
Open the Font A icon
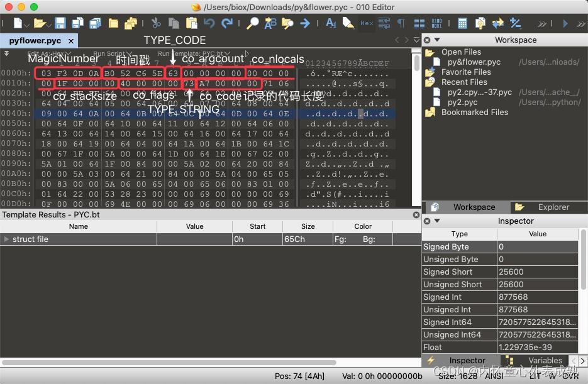pos(331,23)
